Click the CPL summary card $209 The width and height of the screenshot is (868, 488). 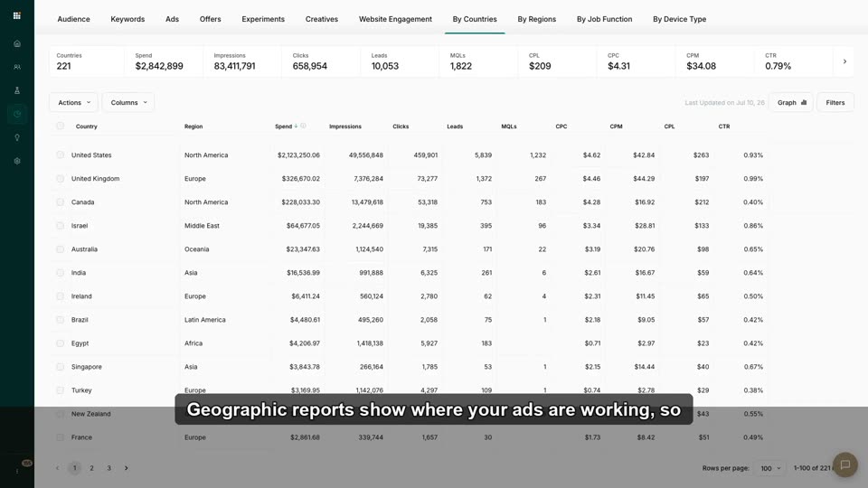pos(557,61)
